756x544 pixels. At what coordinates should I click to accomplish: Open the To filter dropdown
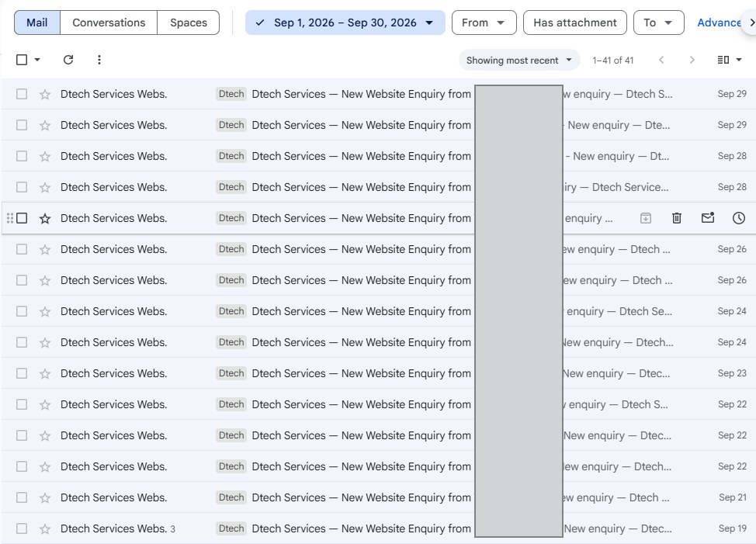[x=658, y=23]
